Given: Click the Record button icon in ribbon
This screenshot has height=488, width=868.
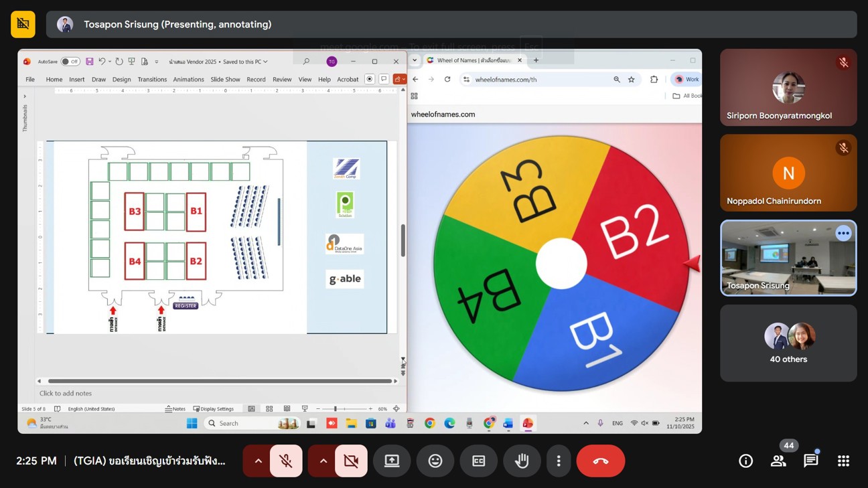Looking at the screenshot, I should [369, 79].
